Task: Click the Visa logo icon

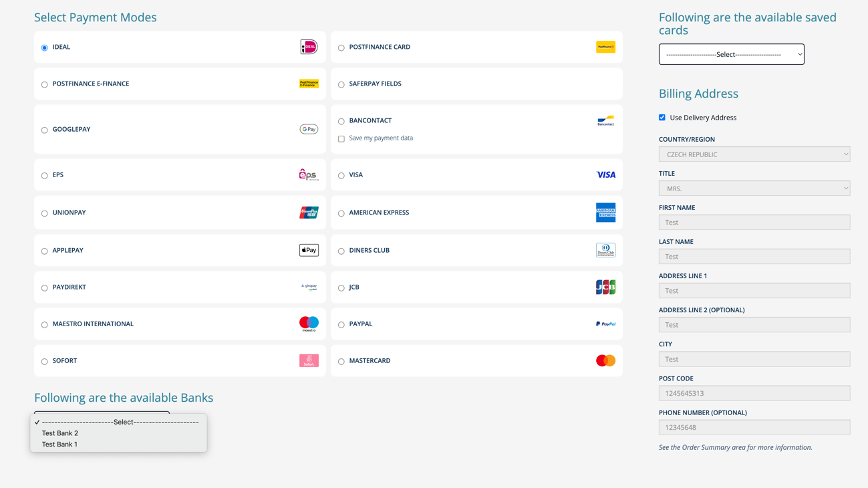Action: click(x=605, y=174)
